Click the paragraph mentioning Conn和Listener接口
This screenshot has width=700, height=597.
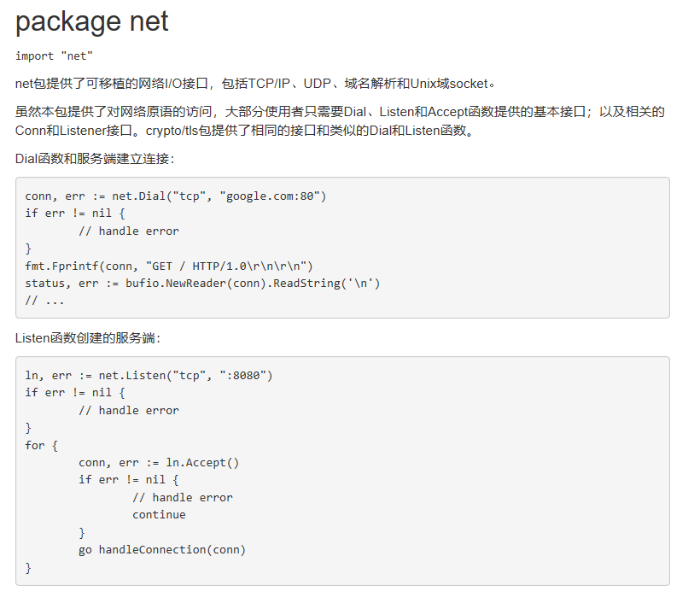click(340, 121)
